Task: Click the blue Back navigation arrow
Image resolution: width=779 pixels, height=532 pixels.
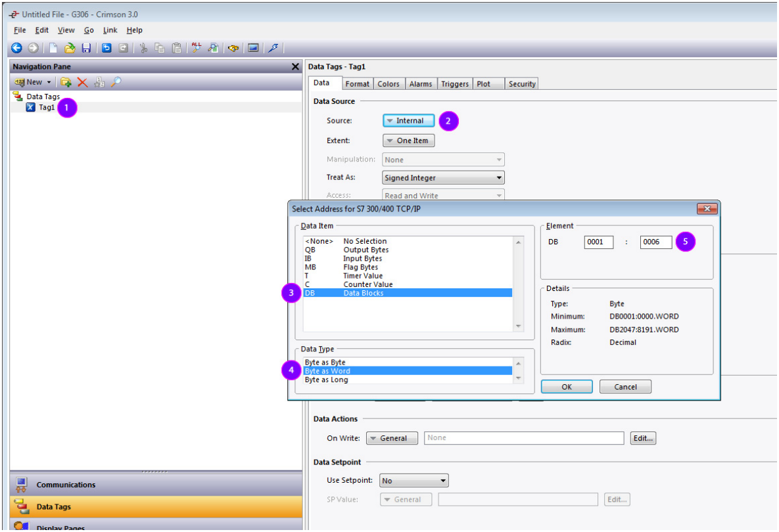Action: click(x=16, y=48)
